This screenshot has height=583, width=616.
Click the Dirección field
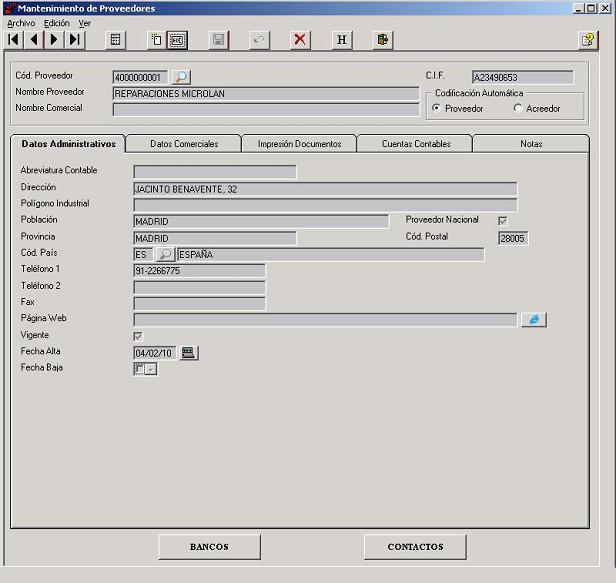pyautogui.click(x=325, y=189)
